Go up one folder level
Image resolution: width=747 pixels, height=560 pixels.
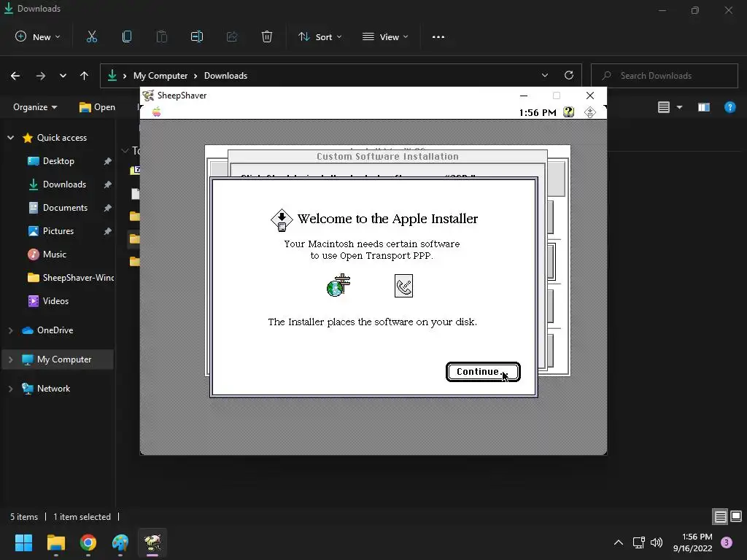(85, 76)
